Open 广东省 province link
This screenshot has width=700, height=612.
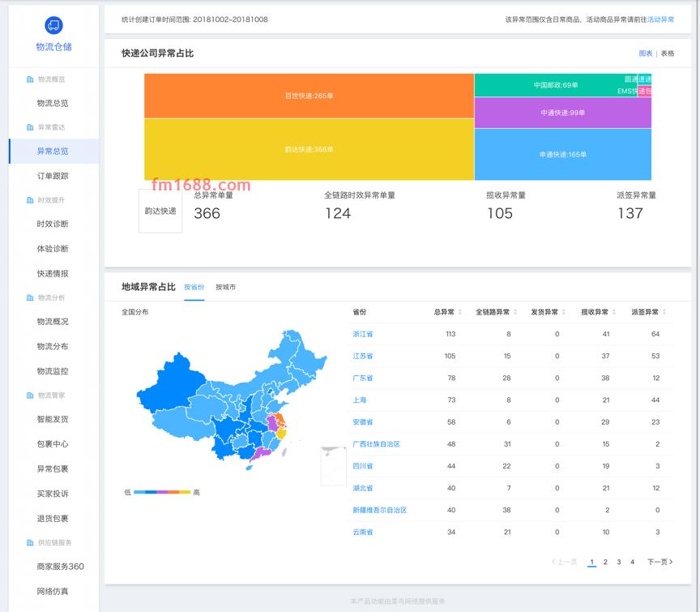pos(362,378)
